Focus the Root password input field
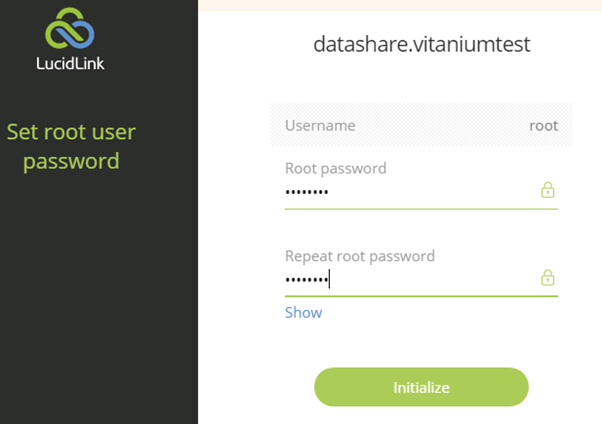602x424 pixels. [411, 191]
